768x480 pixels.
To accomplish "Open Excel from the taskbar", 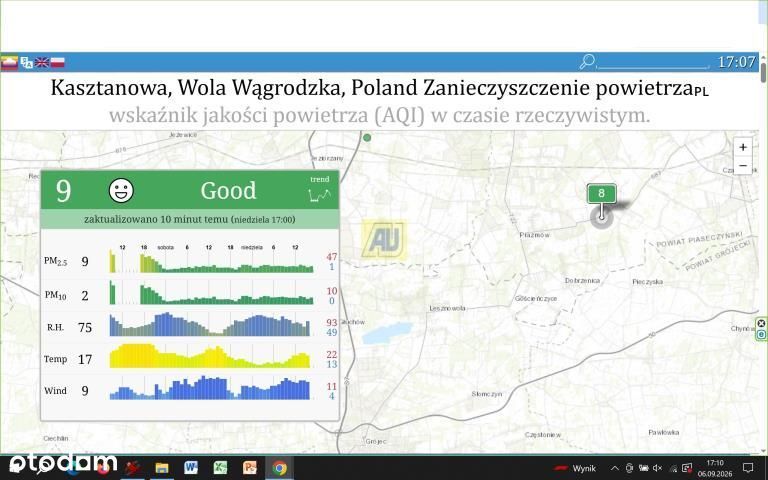I will pyautogui.click(x=220, y=468).
